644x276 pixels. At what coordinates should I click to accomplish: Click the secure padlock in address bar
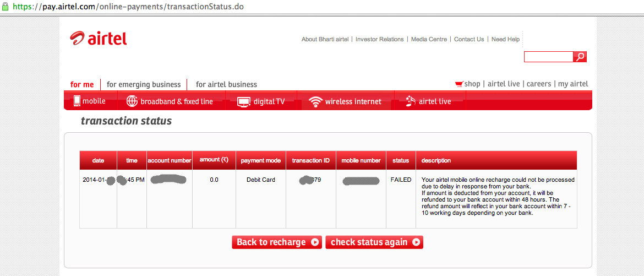[6, 7]
